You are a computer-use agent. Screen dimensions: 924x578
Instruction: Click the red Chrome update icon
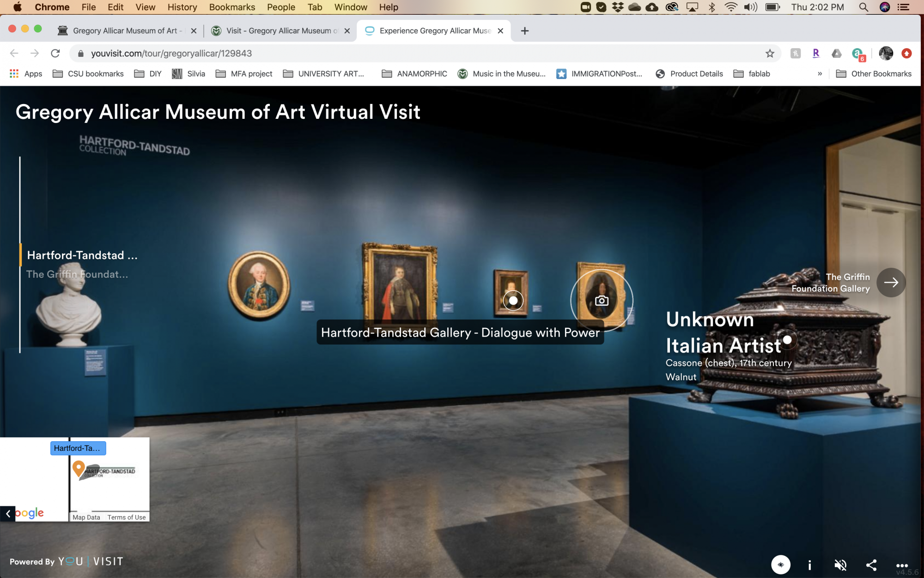pos(906,54)
